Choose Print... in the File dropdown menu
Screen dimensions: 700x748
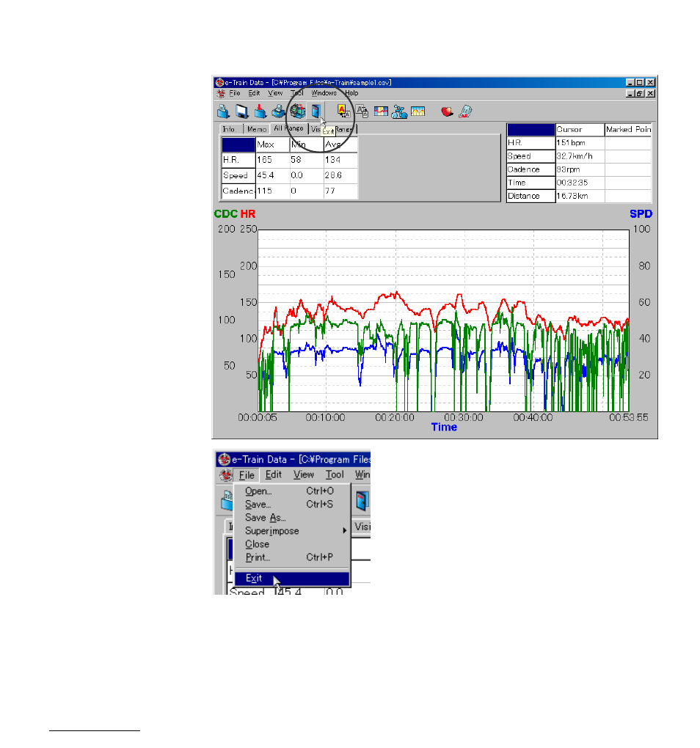coord(293,557)
